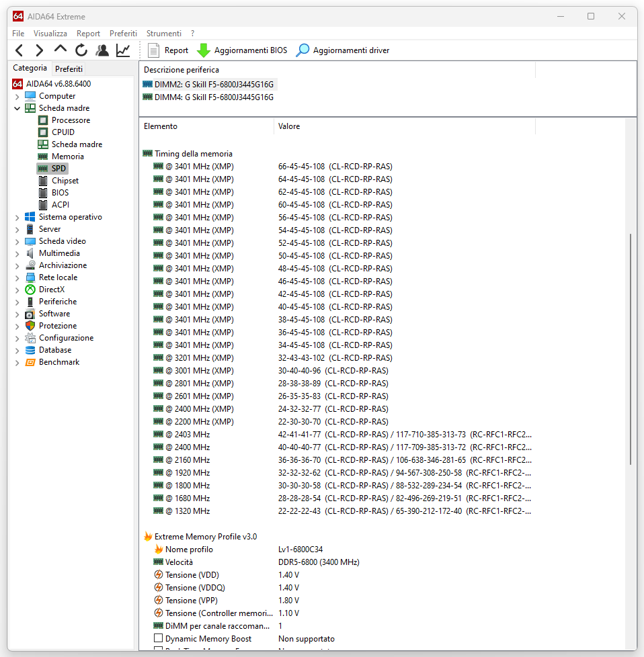The height and width of the screenshot is (657, 644).
Task: Select the Chipset icon in sidebar
Action: pyautogui.click(x=43, y=181)
